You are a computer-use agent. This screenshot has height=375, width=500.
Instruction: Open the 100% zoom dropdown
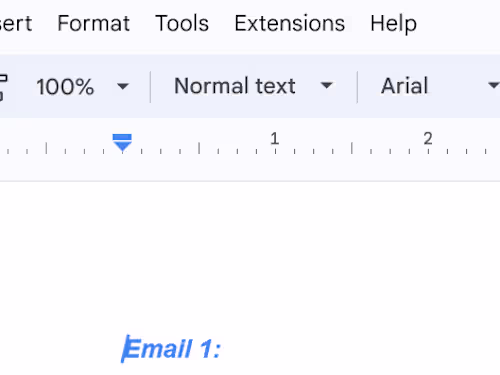click(82, 87)
